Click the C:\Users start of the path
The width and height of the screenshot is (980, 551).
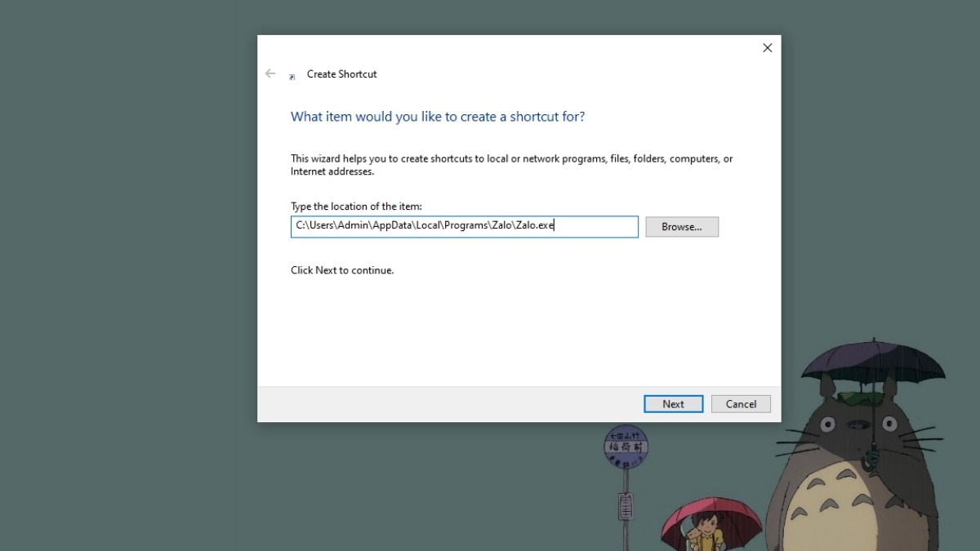314,226
